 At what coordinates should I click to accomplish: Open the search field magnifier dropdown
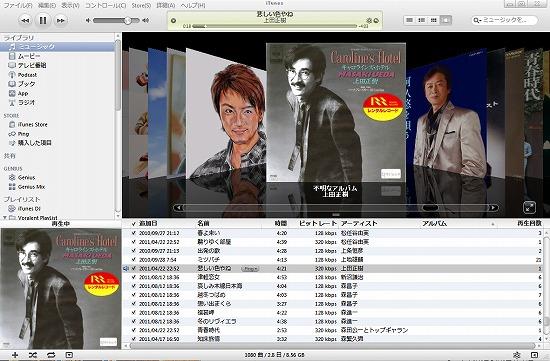pyautogui.click(x=477, y=20)
